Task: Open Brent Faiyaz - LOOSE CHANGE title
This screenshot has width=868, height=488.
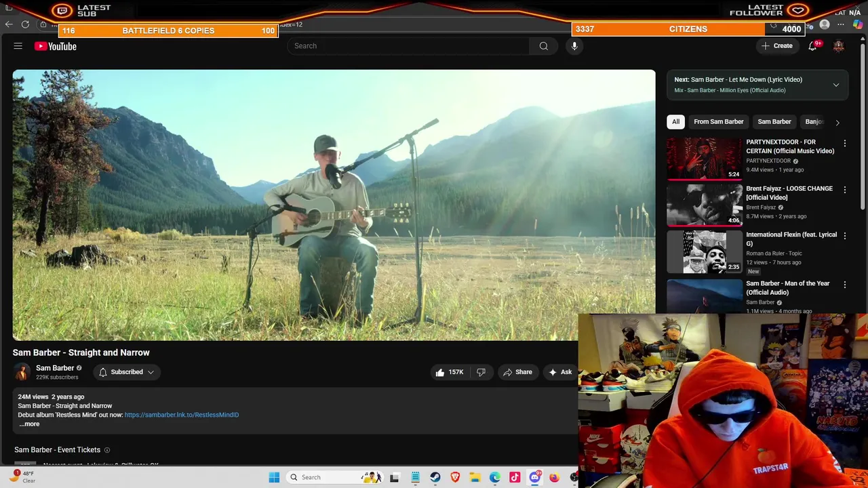Action: point(789,193)
